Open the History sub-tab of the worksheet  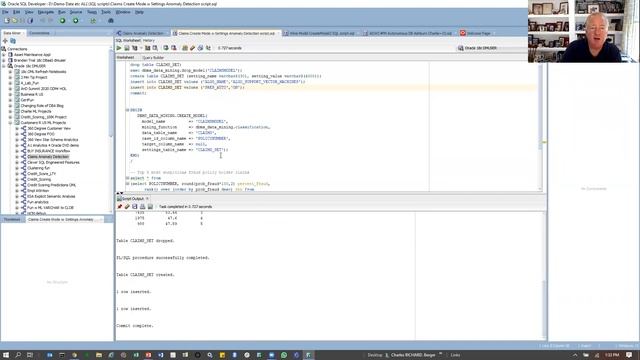coord(149,40)
